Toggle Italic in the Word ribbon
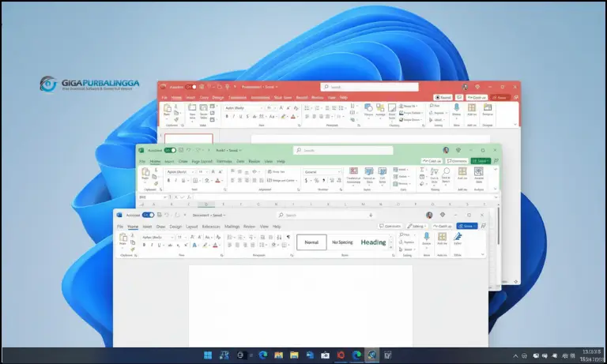Image resolution: width=607 pixels, height=364 pixels. coord(152,245)
